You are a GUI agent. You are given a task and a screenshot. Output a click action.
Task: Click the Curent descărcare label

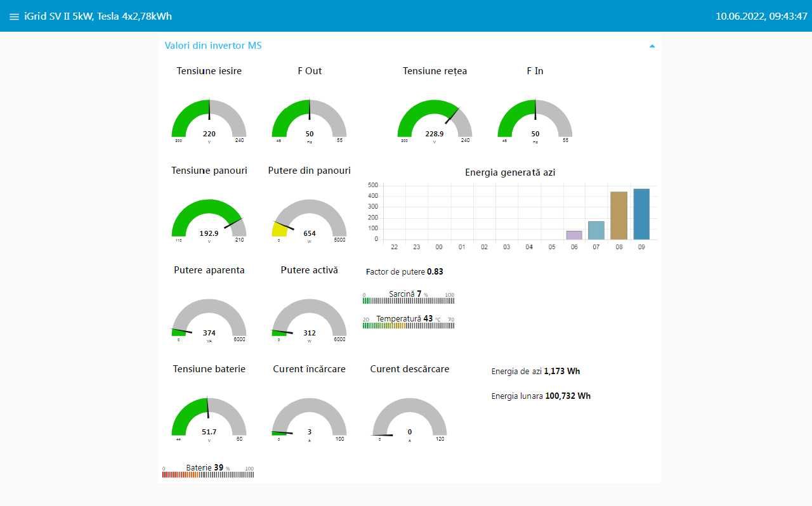click(410, 369)
